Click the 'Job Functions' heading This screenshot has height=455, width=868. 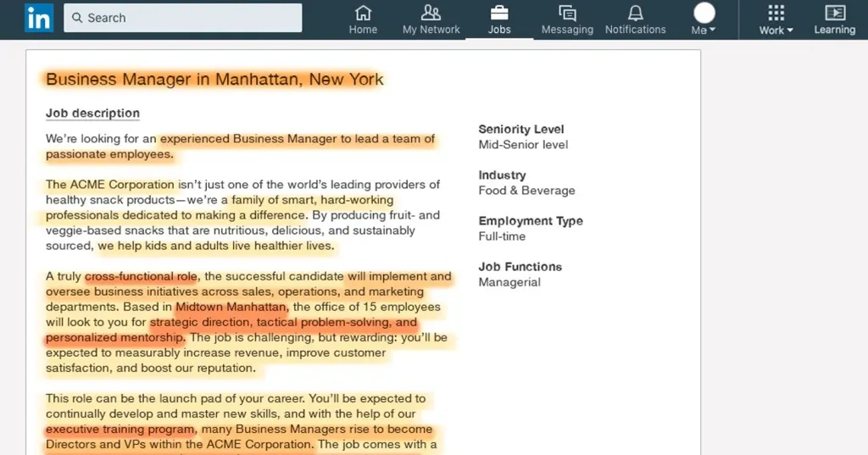click(520, 267)
